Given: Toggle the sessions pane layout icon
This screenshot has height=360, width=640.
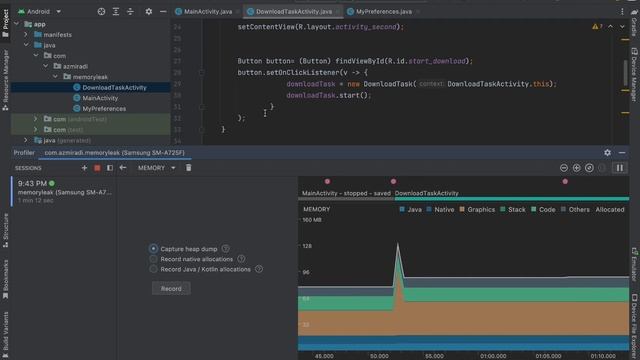Looking at the screenshot, I should point(110,168).
